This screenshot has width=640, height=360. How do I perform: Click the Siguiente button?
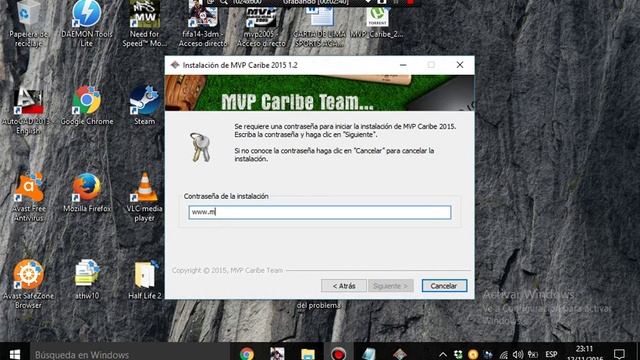pyautogui.click(x=391, y=286)
